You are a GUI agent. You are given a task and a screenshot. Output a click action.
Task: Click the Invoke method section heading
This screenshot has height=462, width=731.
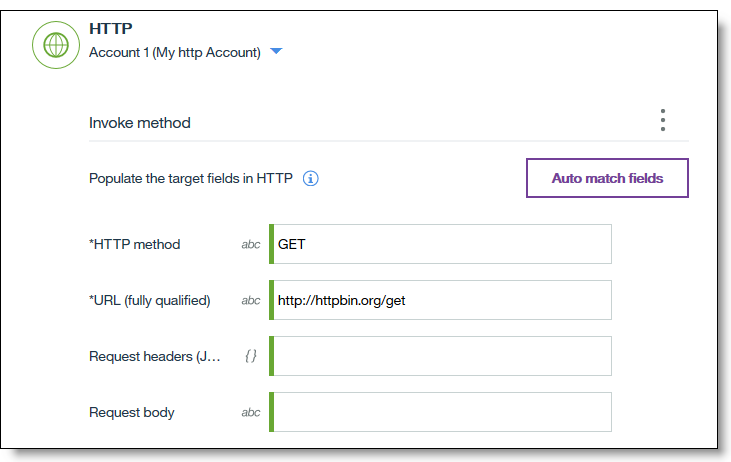140,123
